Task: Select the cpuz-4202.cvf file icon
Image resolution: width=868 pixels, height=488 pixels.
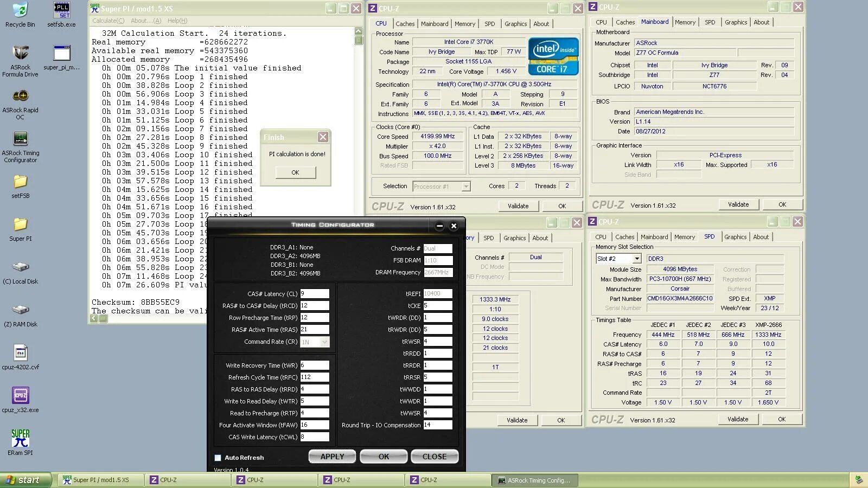Action: (20, 352)
